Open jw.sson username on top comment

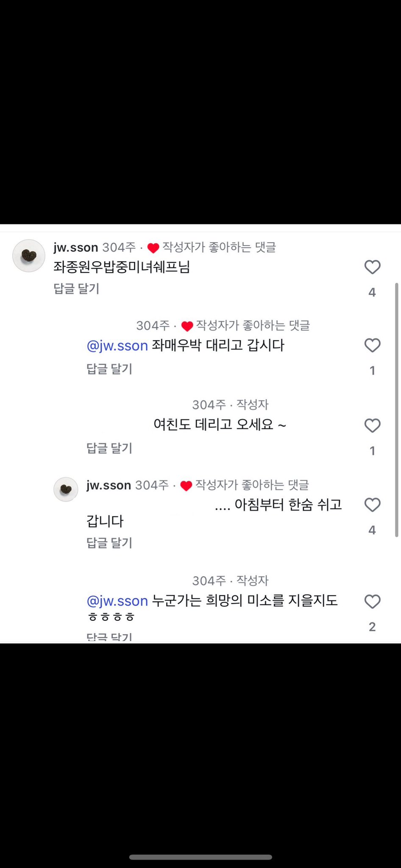tap(76, 247)
